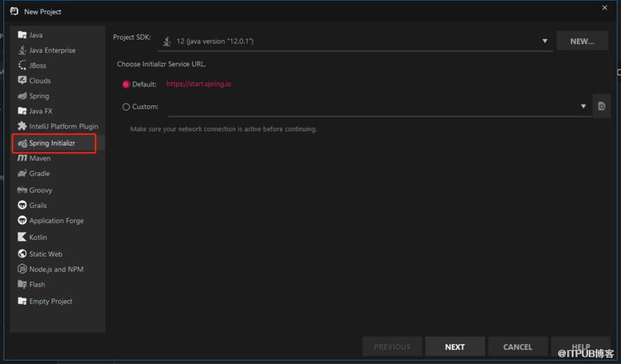Click the Java SDK cup icon
The height and width of the screenshot is (364, 621).
coord(167,40)
